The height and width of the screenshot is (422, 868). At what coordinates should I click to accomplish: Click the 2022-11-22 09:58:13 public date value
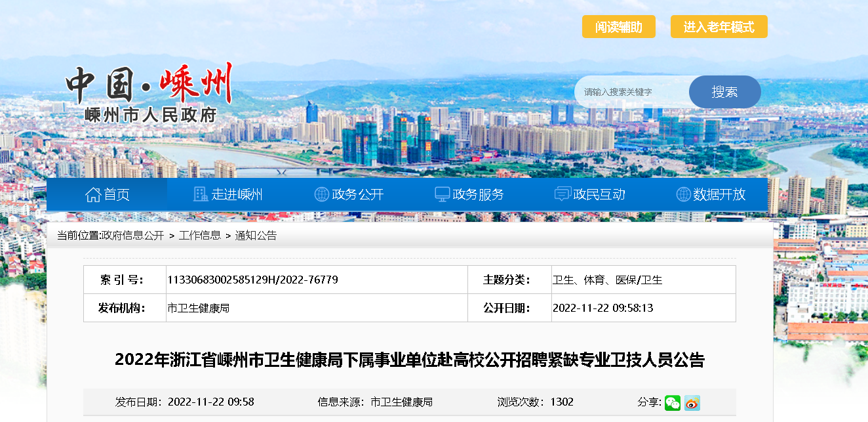[x=603, y=308]
